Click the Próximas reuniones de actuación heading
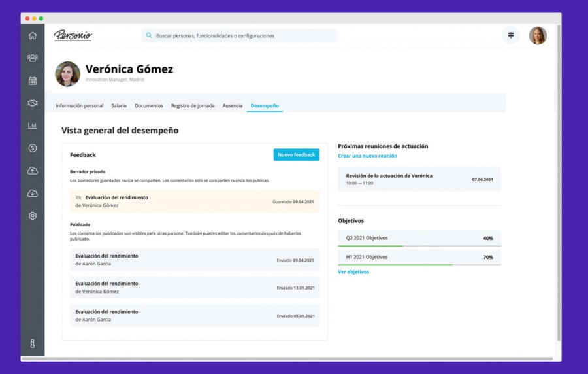Image resolution: width=588 pixels, height=374 pixels. (x=383, y=146)
